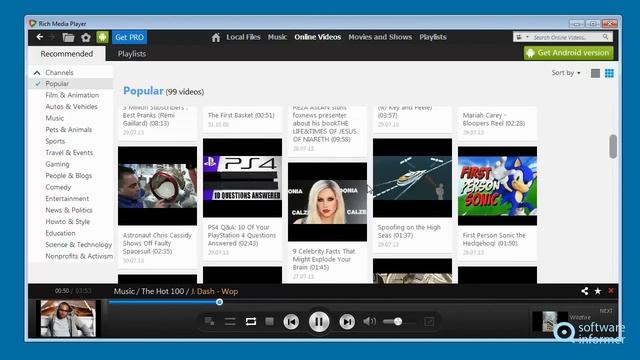Viewport: 640px width, 360px height.
Task: Switch to list view layout
Action: pos(596,73)
